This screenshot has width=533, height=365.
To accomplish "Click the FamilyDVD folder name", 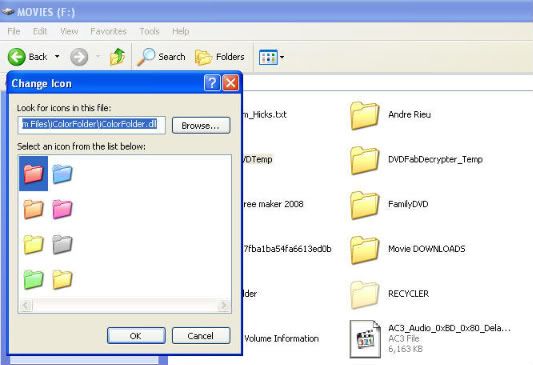I will click(x=408, y=204).
